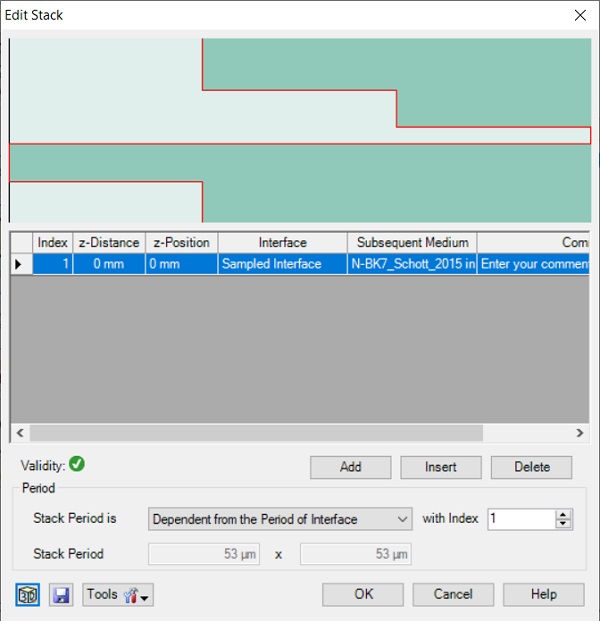Select the z-Position 0 mm cell
The image size is (600, 621).
181,264
